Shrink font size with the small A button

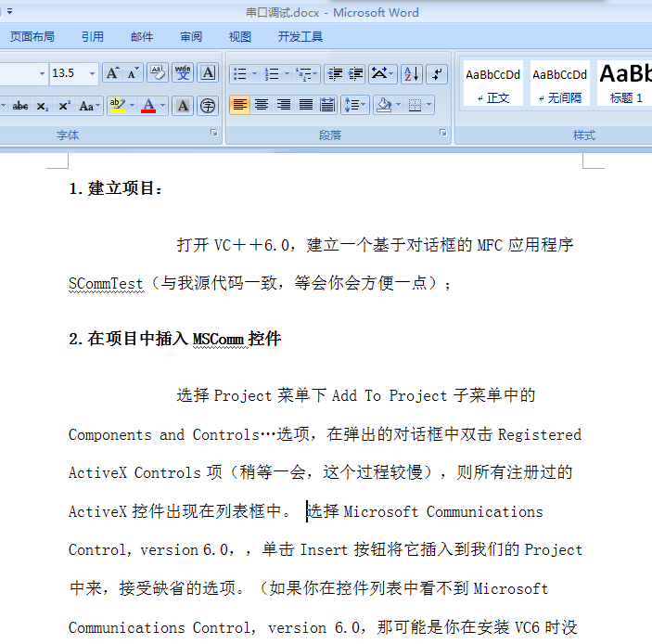[x=133, y=73]
